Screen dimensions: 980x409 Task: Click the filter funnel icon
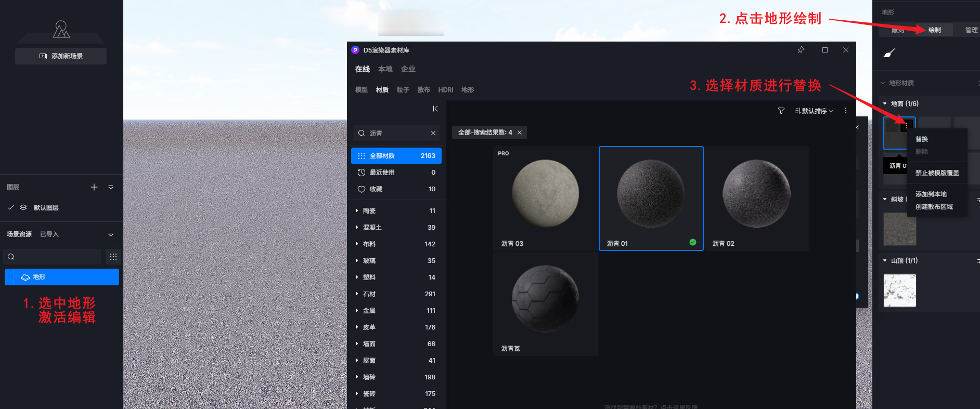(781, 111)
